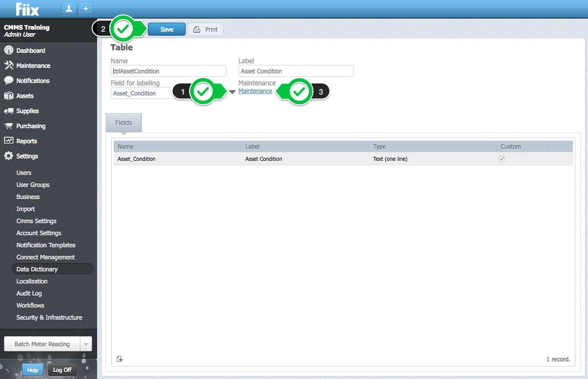Click the table Name input field

point(169,71)
